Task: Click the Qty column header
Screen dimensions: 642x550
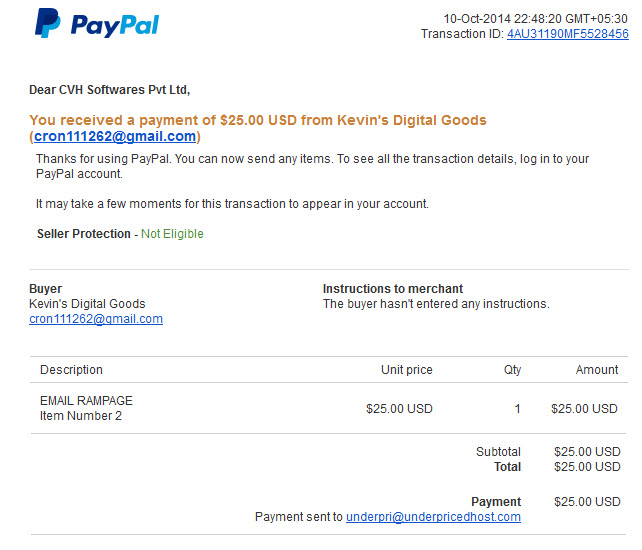Action: (x=512, y=370)
